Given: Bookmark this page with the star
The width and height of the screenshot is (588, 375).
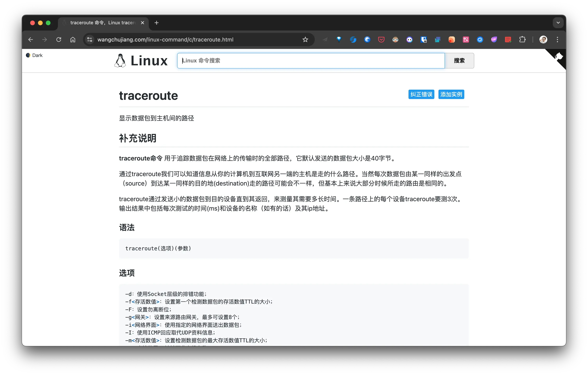Looking at the screenshot, I should (x=305, y=39).
